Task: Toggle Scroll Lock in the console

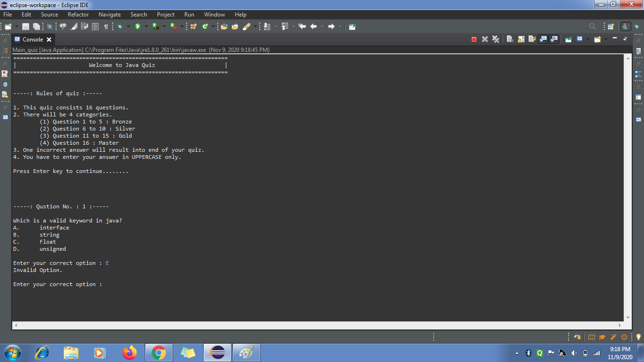Action: (x=520, y=39)
